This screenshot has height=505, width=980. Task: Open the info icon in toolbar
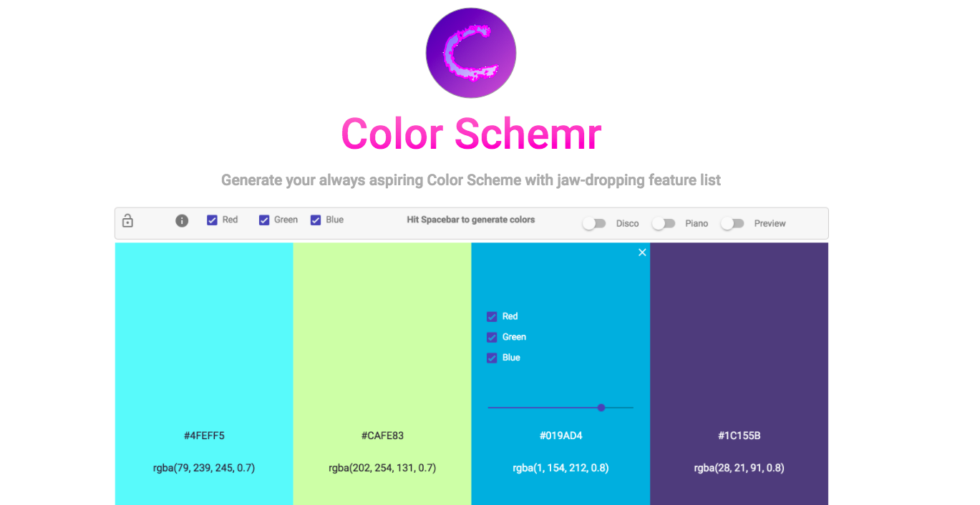point(182,220)
